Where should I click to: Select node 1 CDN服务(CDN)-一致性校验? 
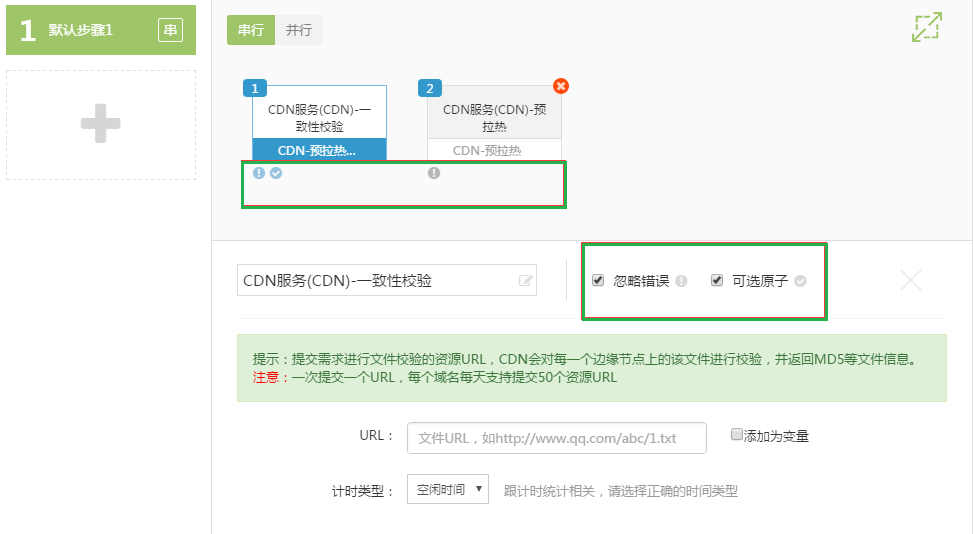pyautogui.click(x=320, y=123)
